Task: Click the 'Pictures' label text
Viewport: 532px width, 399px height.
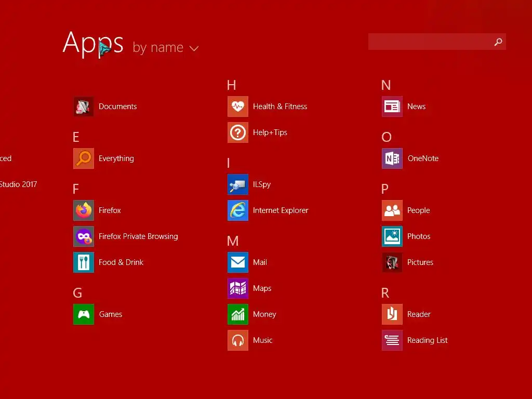Action: (420, 262)
